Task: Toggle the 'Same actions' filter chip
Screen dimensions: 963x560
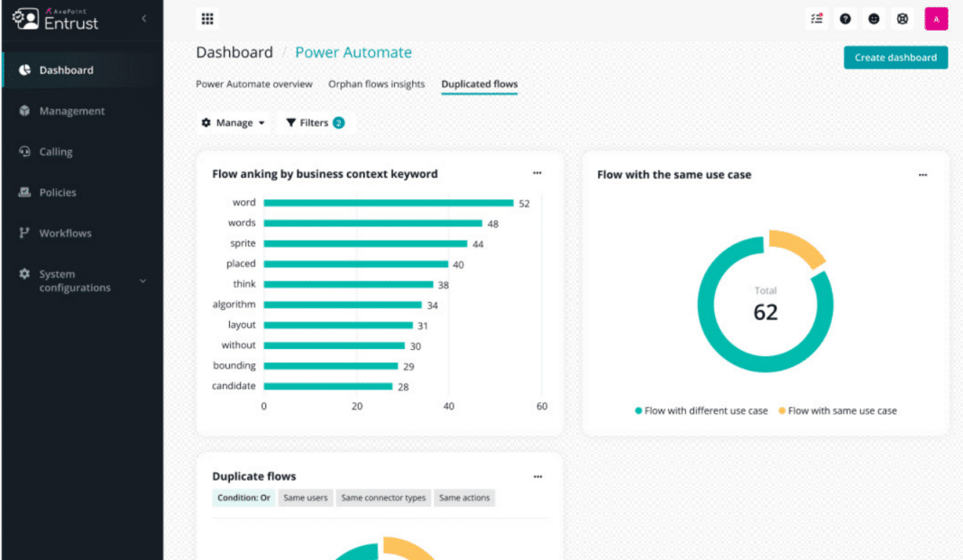Action: tap(464, 497)
